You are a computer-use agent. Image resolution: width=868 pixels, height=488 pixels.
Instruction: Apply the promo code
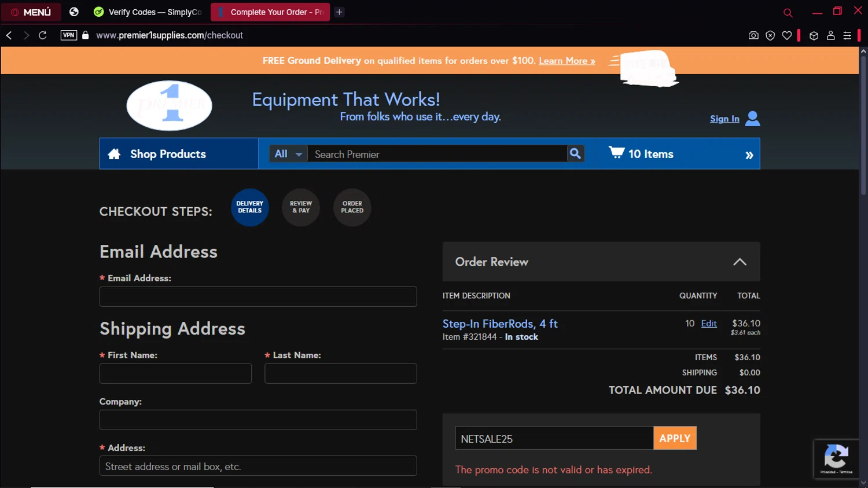675,438
